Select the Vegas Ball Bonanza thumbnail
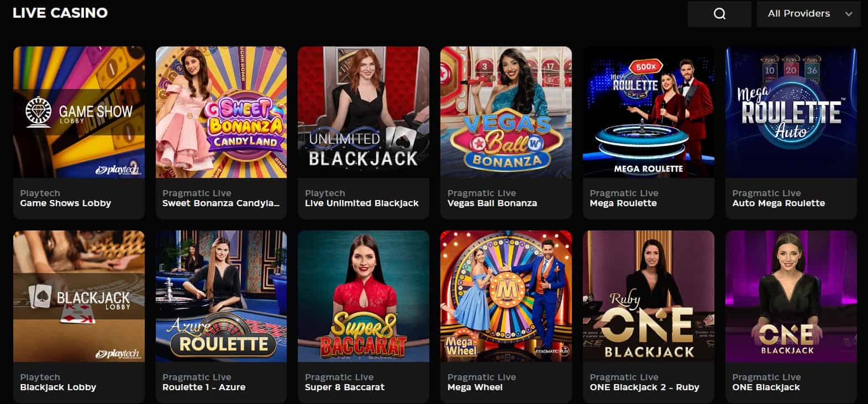 pos(506,112)
